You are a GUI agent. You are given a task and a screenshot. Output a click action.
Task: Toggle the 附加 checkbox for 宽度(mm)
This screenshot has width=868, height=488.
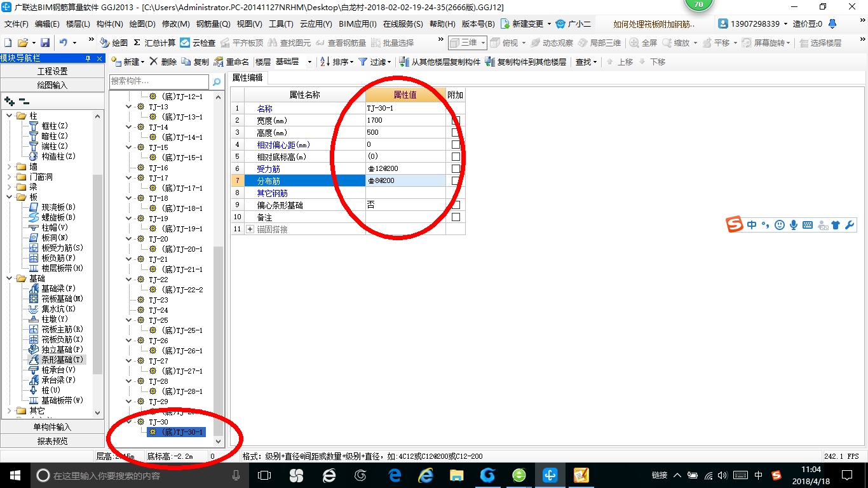tap(456, 121)
